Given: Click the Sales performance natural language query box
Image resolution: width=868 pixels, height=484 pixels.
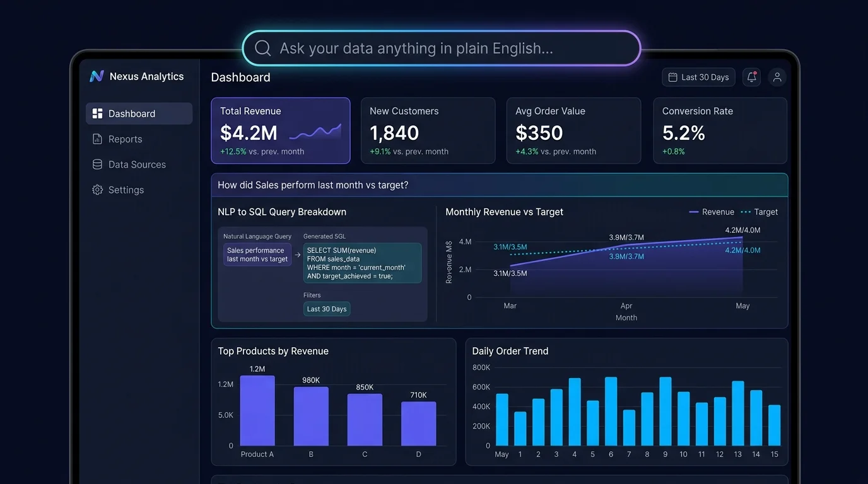Looking at the screenshot, I should [x=257, y=255].
